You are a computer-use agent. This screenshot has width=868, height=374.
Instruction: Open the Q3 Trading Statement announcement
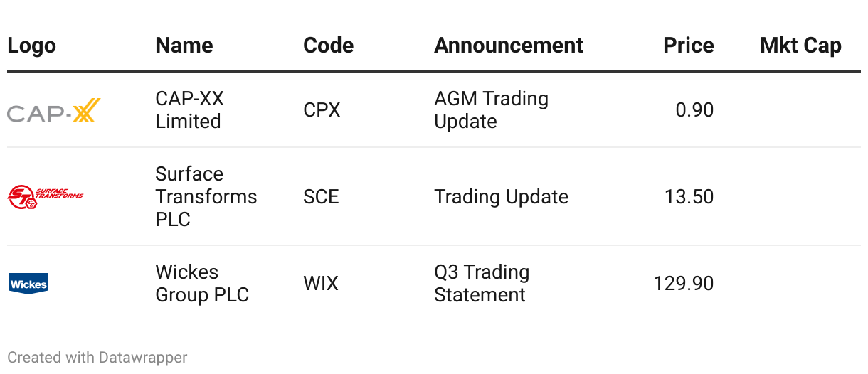coord(482,284)
